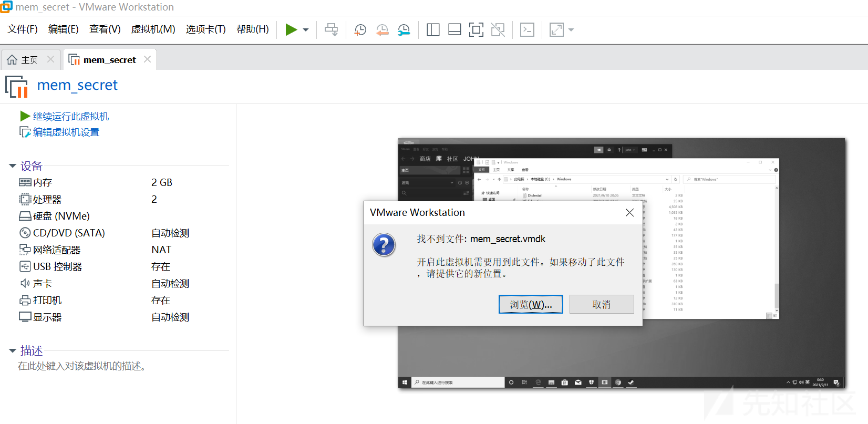
Task: Select the CD/DVD (SATA) row label
Action: (x=69, y=233)
